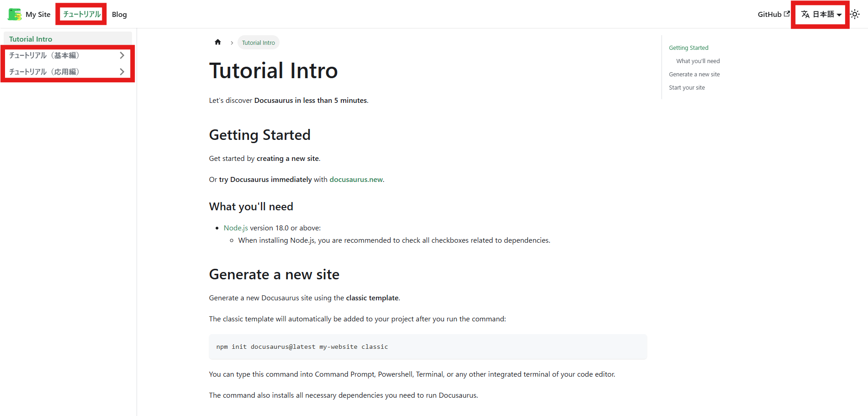Click the breadcrumb home icon
868x416 pixels.
[218, 42]
